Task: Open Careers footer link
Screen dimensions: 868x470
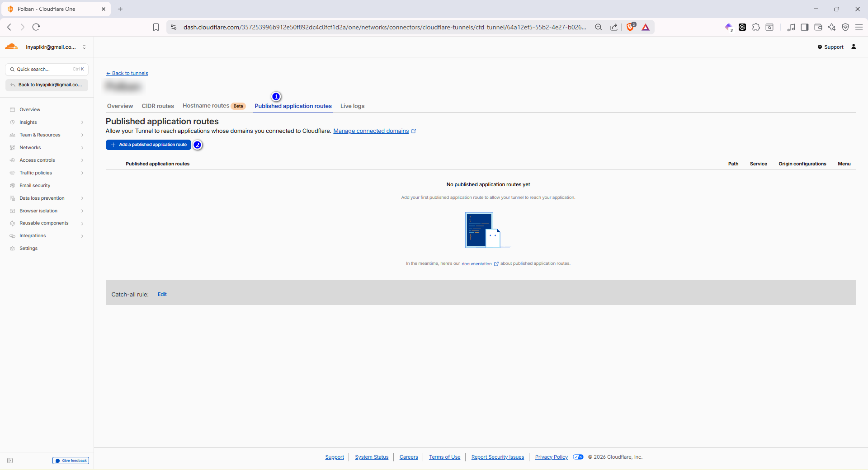Action: point(409,457)
